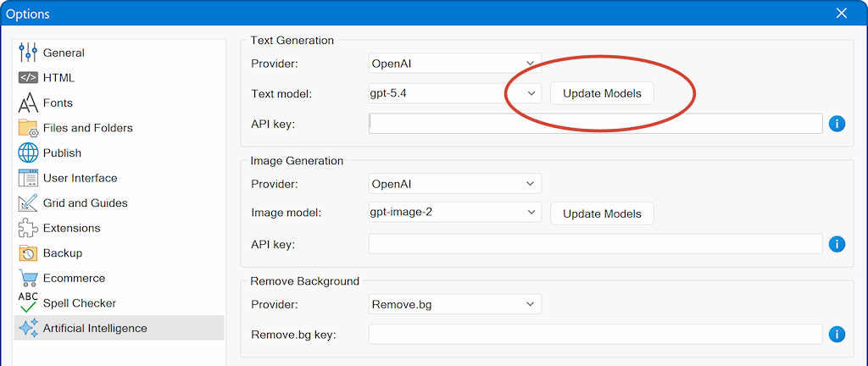Click the HTML code tag icon
Viewport: 868px width, 366px height.
coord(28,78)
